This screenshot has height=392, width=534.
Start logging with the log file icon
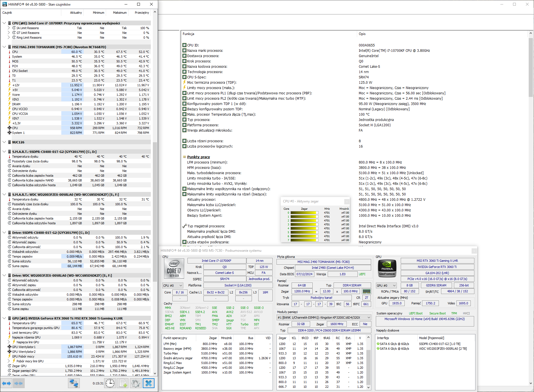pyautogui.click(x=123, y=383)
